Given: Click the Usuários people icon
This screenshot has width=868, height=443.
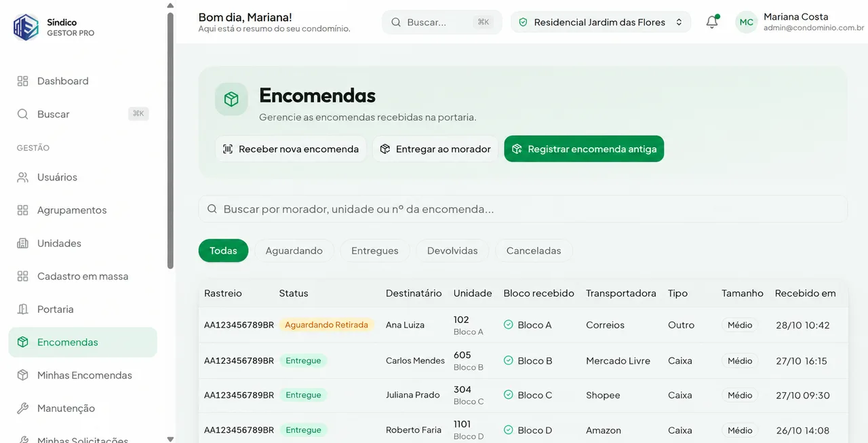Looking at the screenshot, I should [23, 177].
